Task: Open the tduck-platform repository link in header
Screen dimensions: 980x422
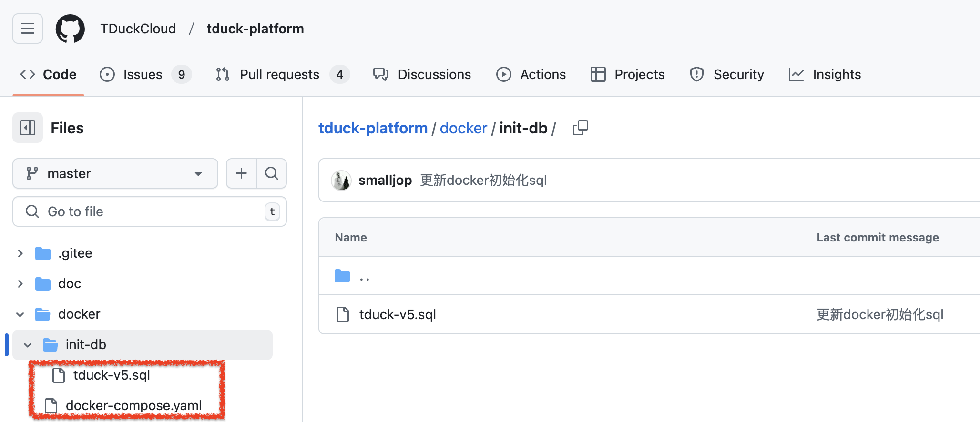Action: (x=255, y=29)
